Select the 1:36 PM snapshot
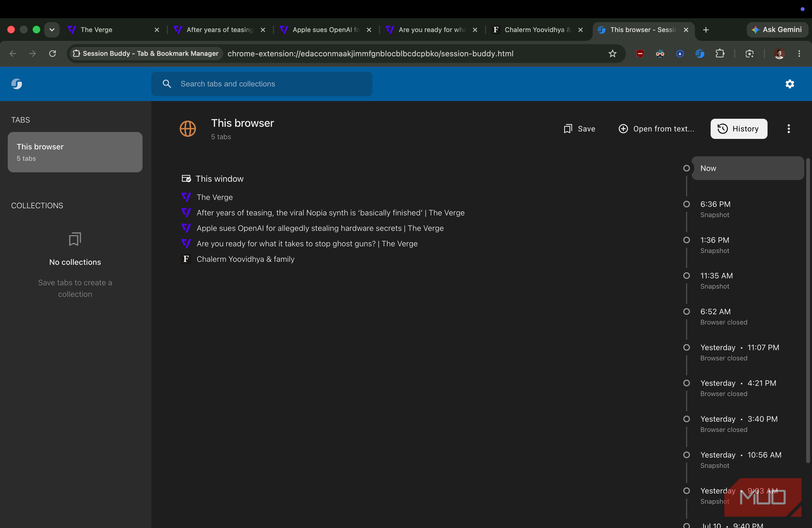This screenshot has width=812, height=528. pos(748,245)
